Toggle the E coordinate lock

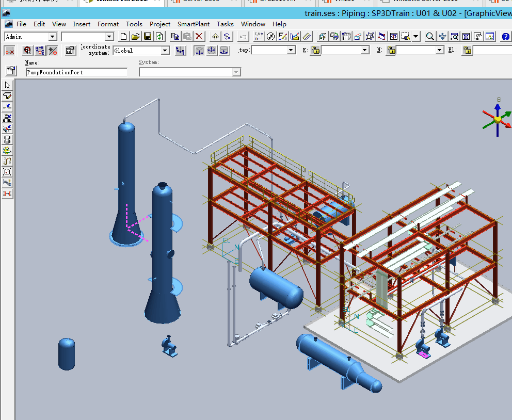pyautogui.click(x=315, y=50)
